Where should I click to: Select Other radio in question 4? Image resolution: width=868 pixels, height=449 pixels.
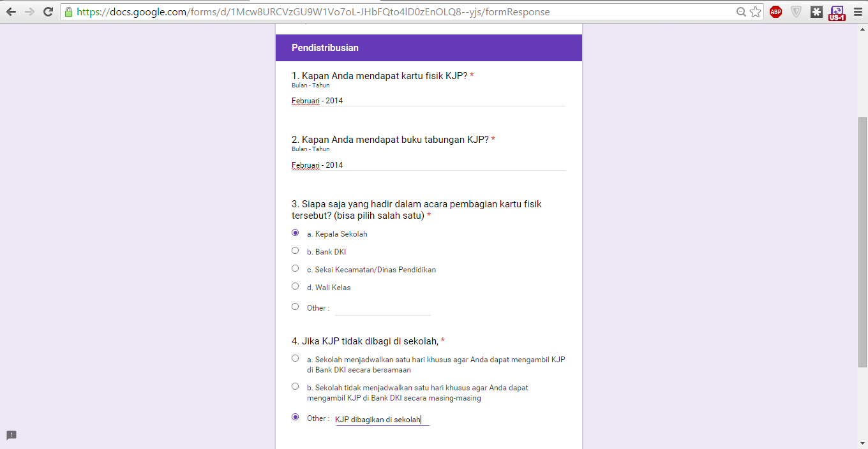tap(295, 417)
